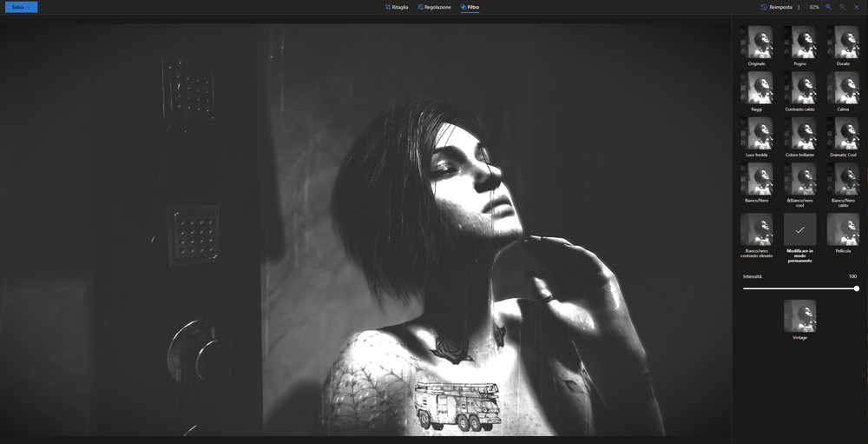This screenshot has width=868, height=444.
Task: Click the zoom in magnifier icon
Action: tap(828, 7)
